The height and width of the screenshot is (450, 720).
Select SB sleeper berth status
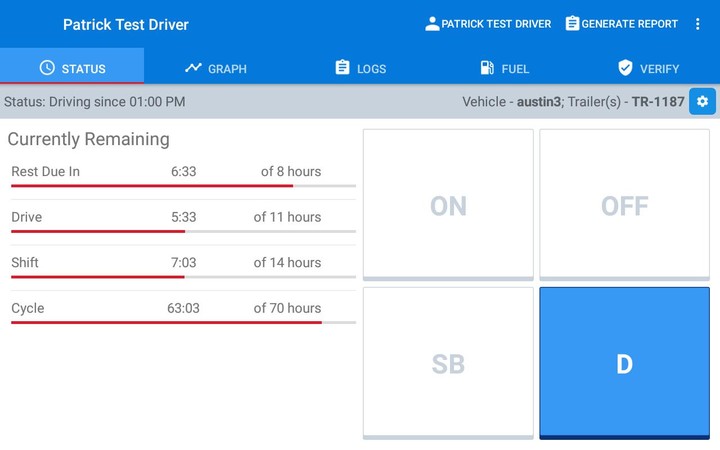[x=448, y=364]
